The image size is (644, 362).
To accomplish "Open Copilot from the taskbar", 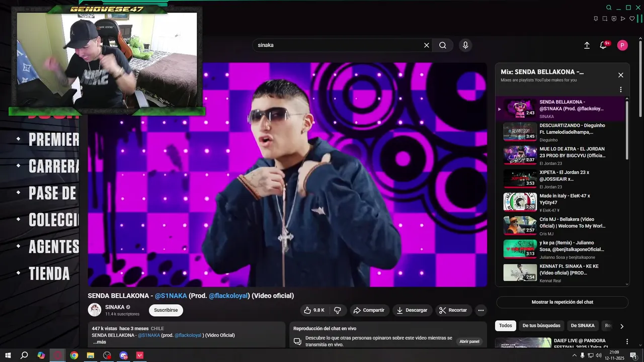I will (x=41, y=355).
